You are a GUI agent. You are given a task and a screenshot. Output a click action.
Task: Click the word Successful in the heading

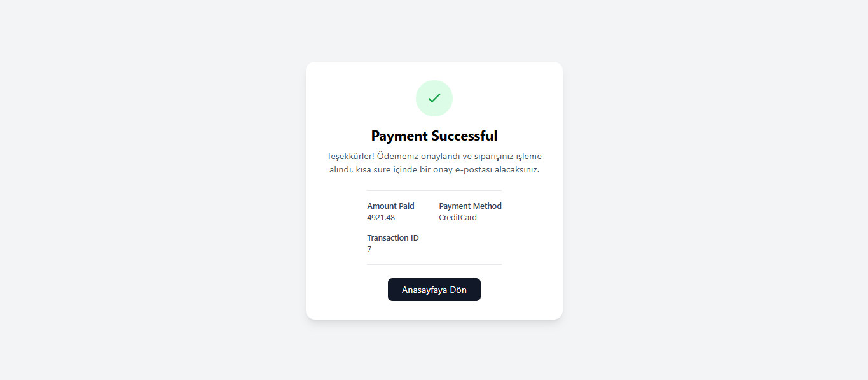(465, 136)
